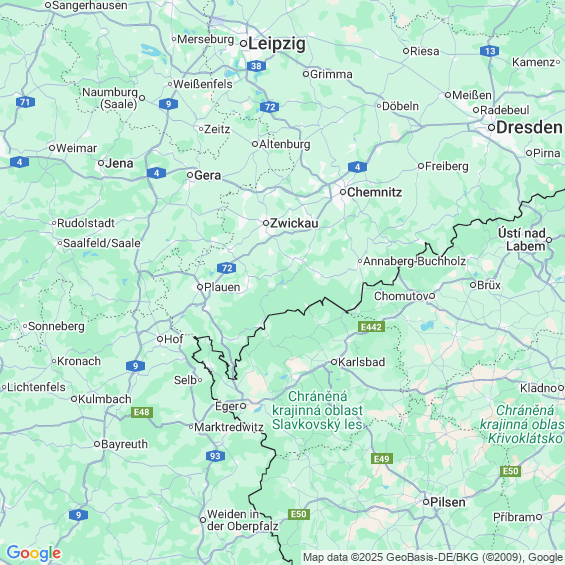Click the E49 route shield

(382, 459)
